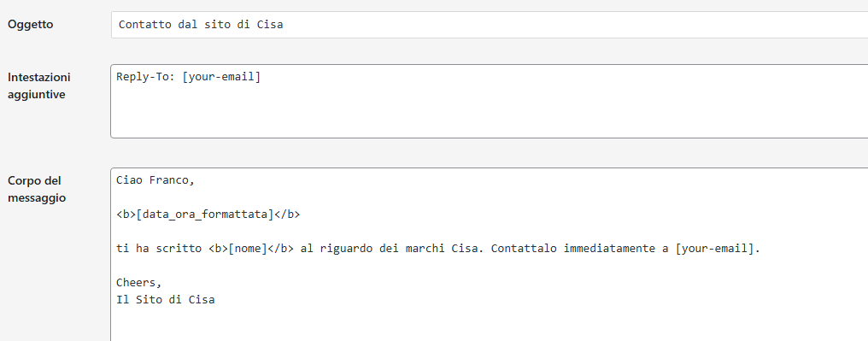Click the Intestazioni aggiuntive label
This screenshot has height=341, width=868.
pyautogui.click(x=39, y=85)
